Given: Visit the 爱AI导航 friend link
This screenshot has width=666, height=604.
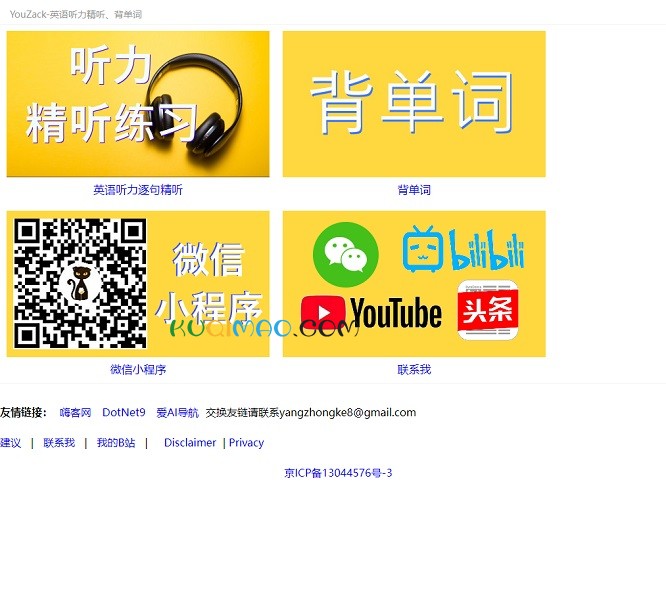Looking at the screenshot, I should (x=177, y=412).
